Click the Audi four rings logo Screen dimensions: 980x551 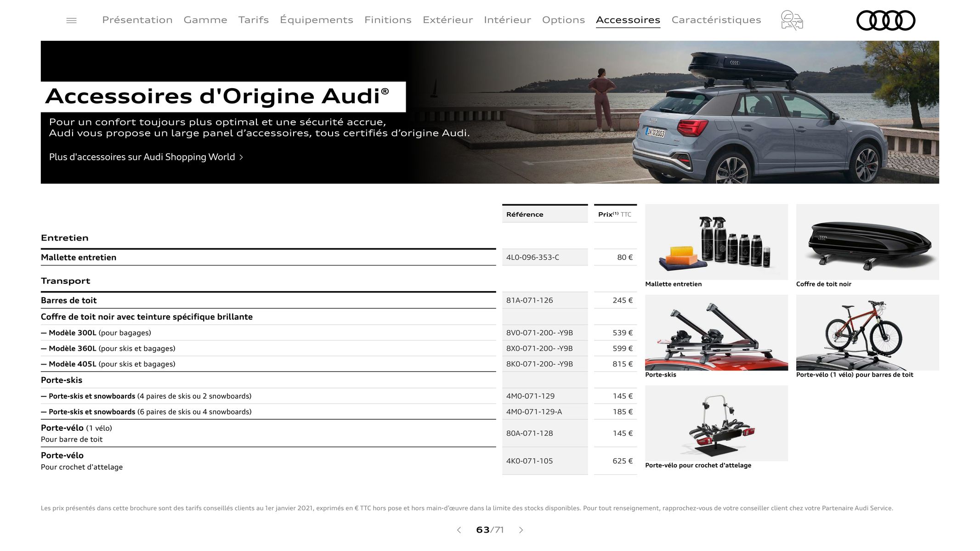tap(886, 21)
